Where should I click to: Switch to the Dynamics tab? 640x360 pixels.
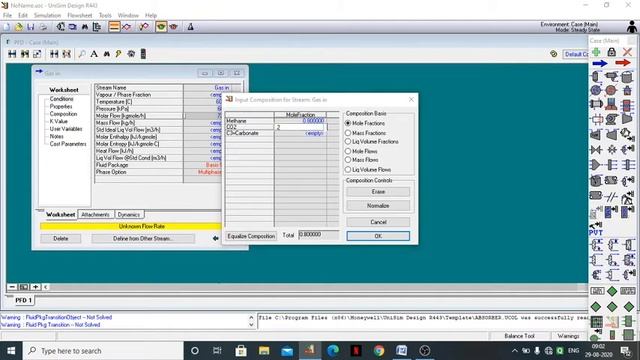point(129,214)
